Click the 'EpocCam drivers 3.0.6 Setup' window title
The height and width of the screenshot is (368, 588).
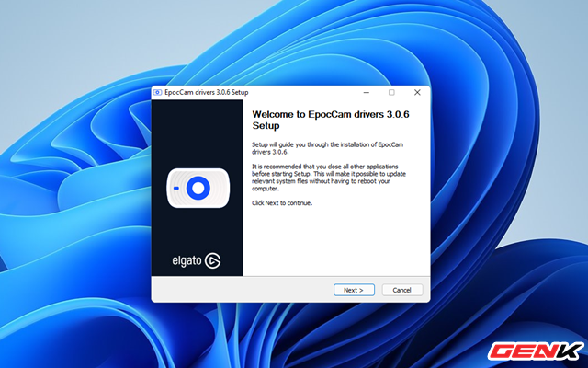coord(207,92)
